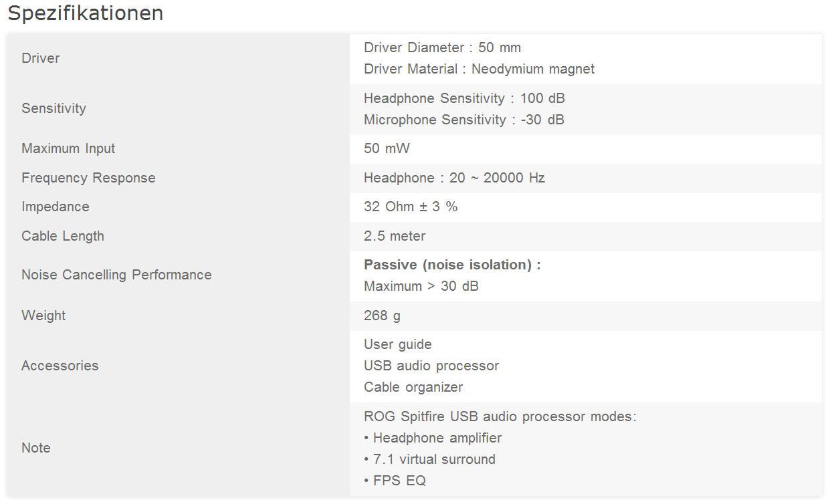This screenshot has width=830, height=504.
Task: Click the Maximum Input label
Action: pyautogui.click(x=68, y=148)
